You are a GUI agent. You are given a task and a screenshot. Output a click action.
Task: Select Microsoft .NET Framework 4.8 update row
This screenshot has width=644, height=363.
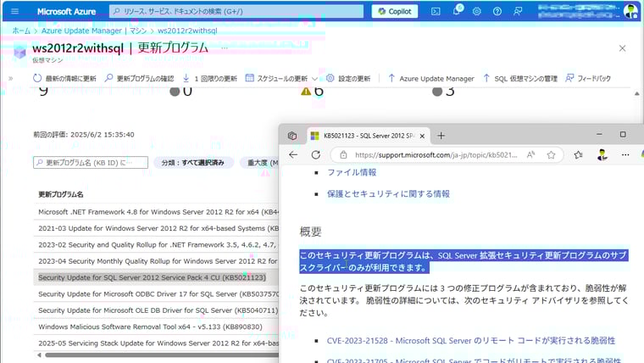tap(156, 212)
